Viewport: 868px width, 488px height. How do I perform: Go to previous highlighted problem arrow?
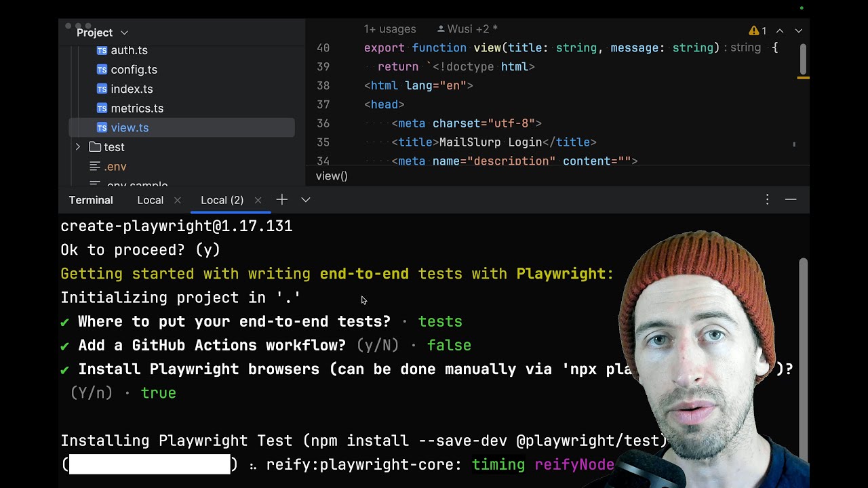tap(780, 30)
